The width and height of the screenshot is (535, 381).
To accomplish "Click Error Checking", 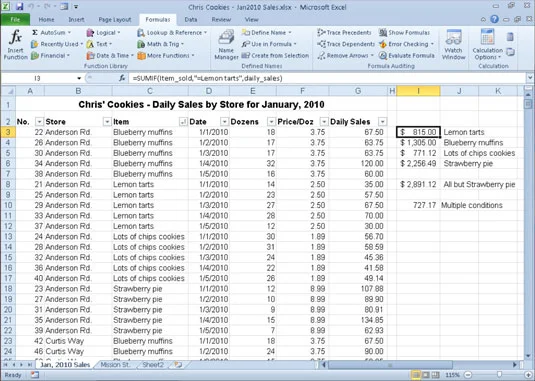I will (406, 44).
